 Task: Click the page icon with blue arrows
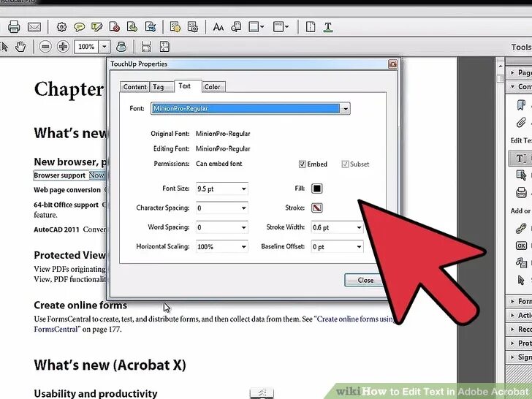(150, 27)
